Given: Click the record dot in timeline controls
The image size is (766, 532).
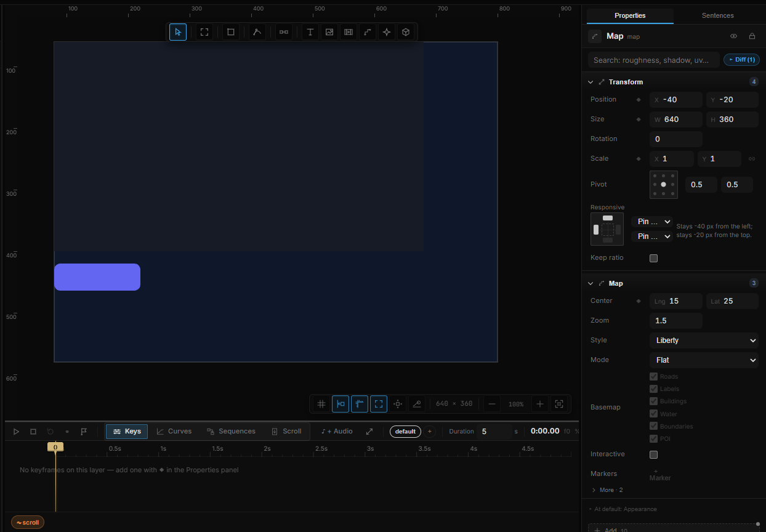Looking at the screenshot, I should 67,432.
